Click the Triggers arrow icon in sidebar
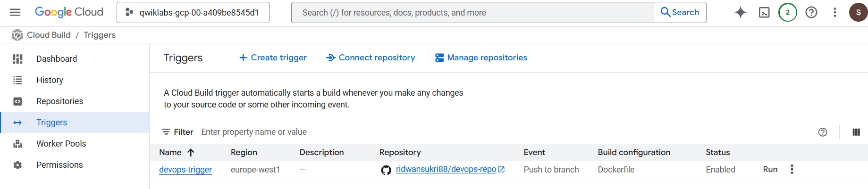The height and width of the screenshot is (189, 868). 17,123
